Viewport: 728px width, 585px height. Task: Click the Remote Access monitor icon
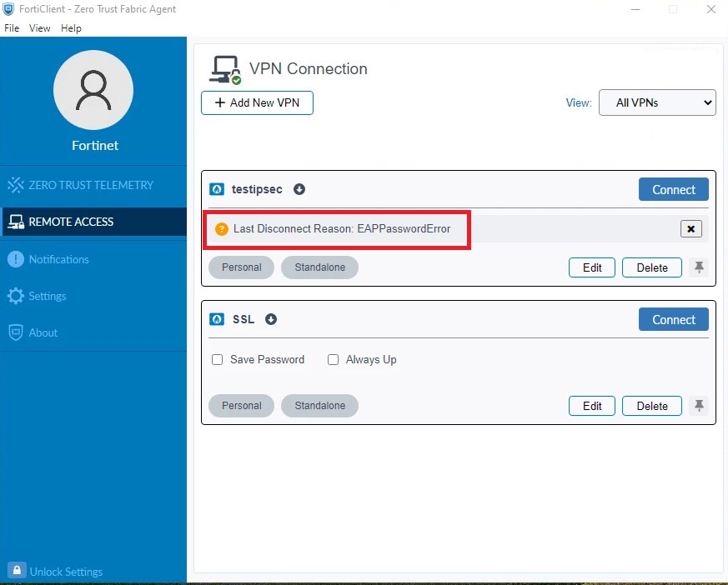coord(16,222)
